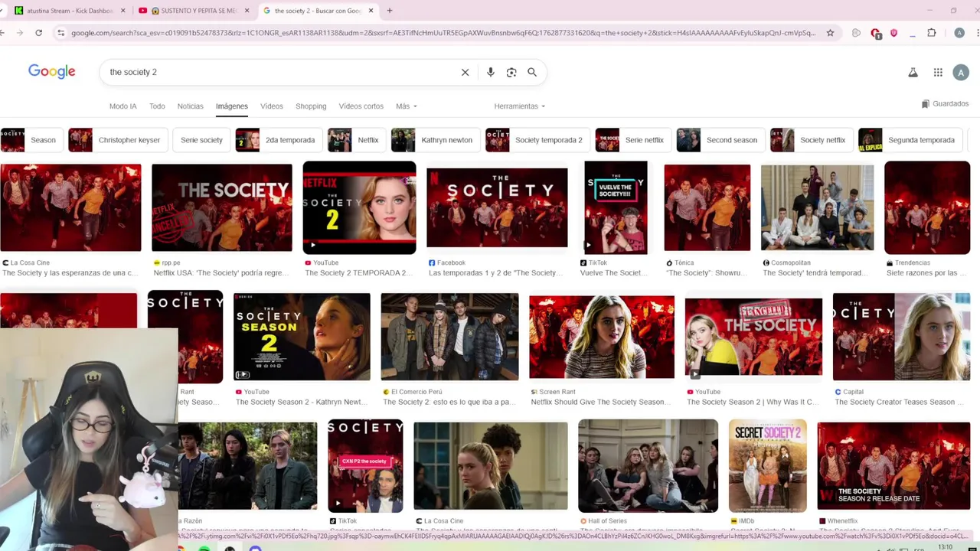Viewport: 980px width, 551px height.
Task: Close the YouTube SUSTENTO Y PEPITA tab
Action: 247,11
